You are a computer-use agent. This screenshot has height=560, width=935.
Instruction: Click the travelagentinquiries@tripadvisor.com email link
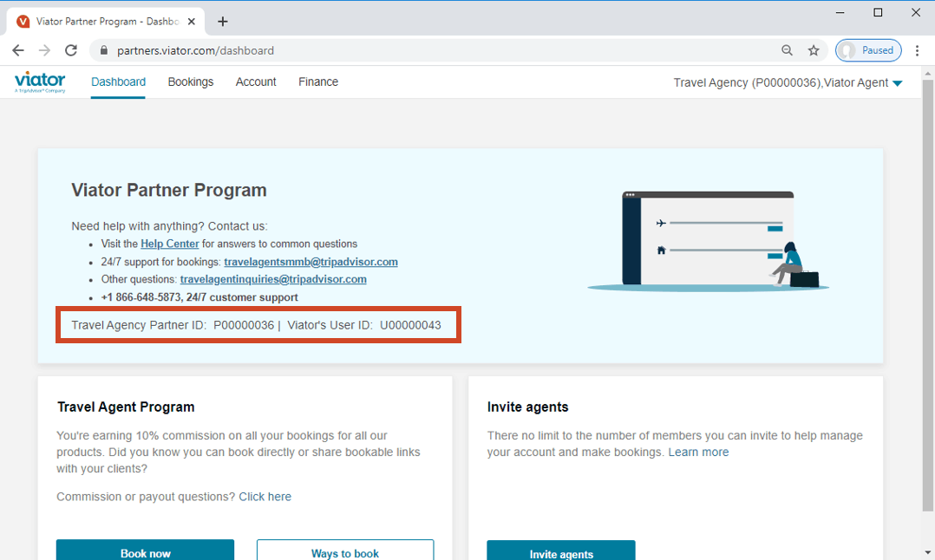tap(273, 279)
